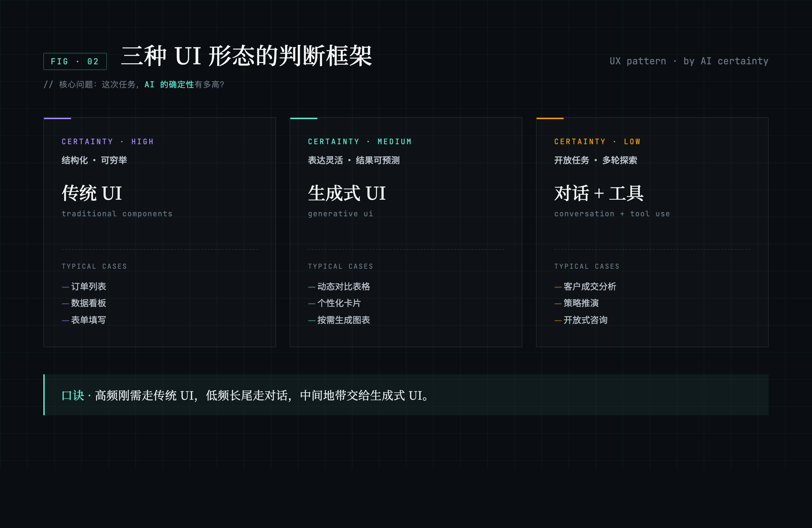Click the 生成式 UI card heading
Viewport: 812px width, 528px height.
coord(347,193)
